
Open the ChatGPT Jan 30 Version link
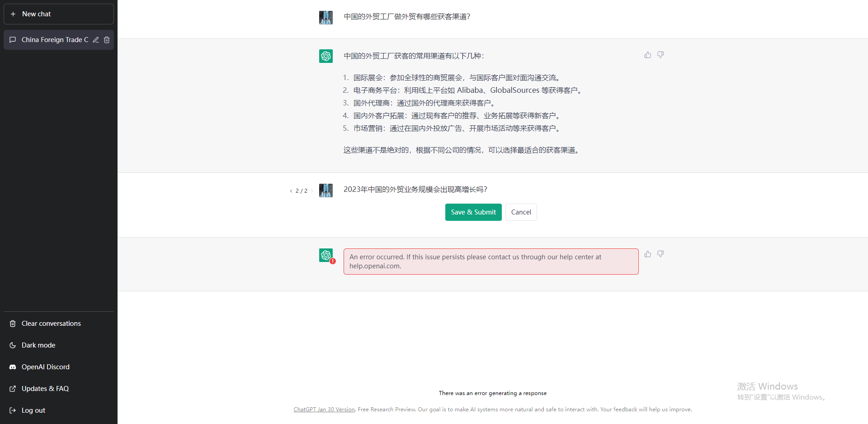[324, 410]
